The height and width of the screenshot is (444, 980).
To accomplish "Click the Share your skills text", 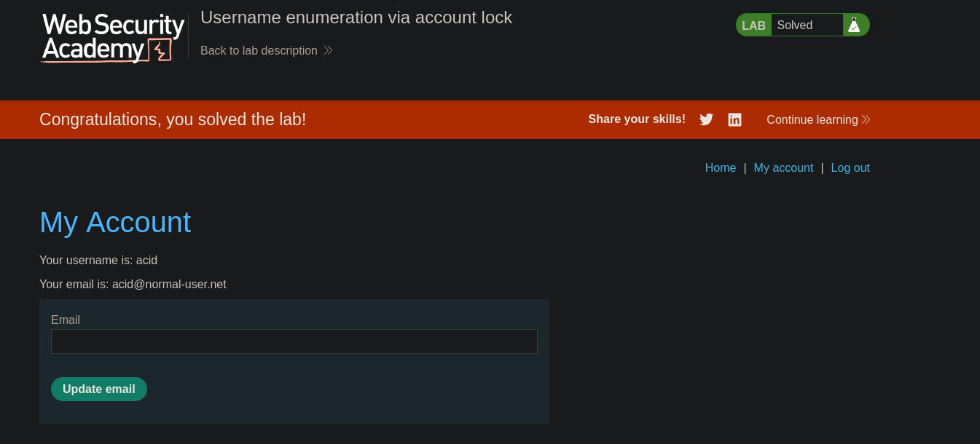I will click(x=637, y=119).
